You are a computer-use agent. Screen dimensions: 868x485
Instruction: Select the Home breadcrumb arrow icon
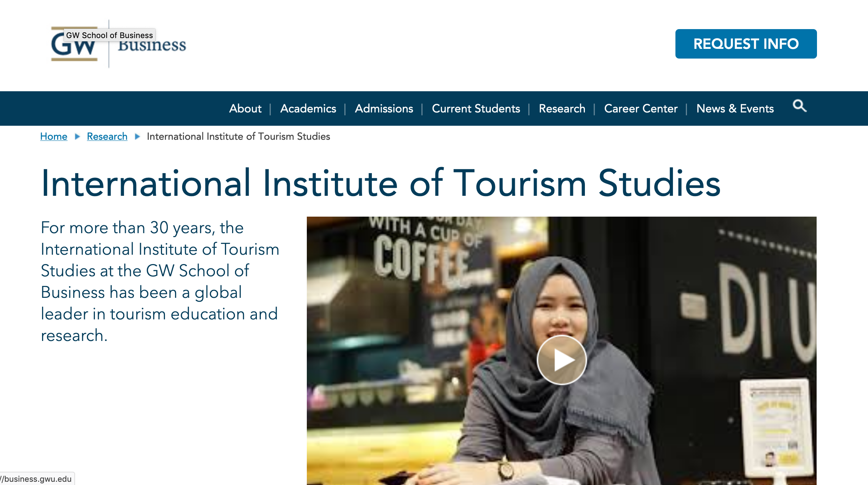point(77,137)
